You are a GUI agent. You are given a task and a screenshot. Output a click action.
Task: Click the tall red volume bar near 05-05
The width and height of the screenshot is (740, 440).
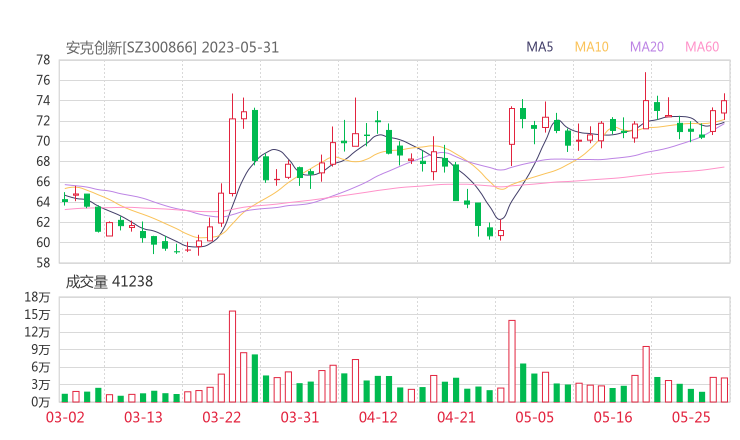512,361
